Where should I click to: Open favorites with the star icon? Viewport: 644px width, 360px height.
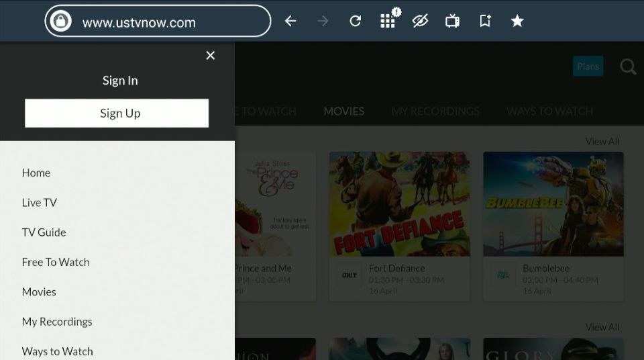coord(517,21)
